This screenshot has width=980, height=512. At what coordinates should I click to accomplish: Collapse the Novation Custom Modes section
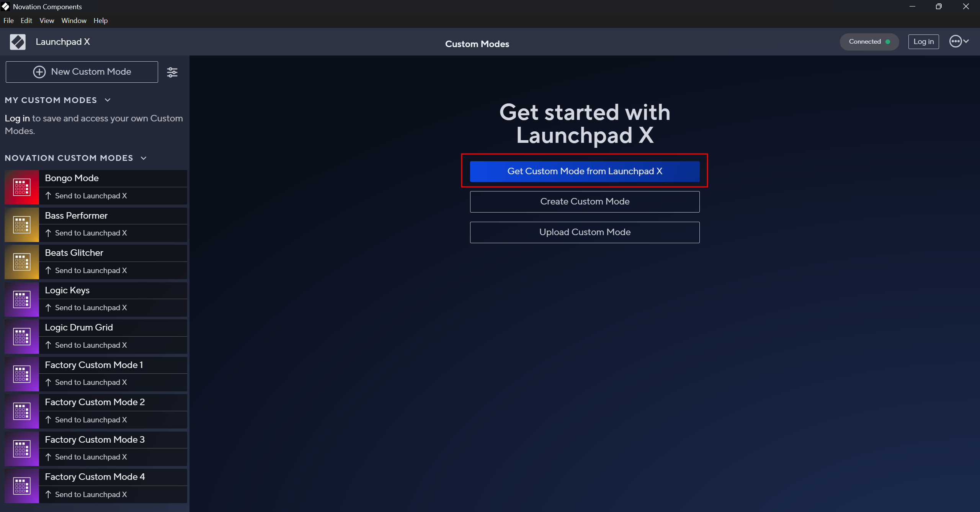pos(144,158)
